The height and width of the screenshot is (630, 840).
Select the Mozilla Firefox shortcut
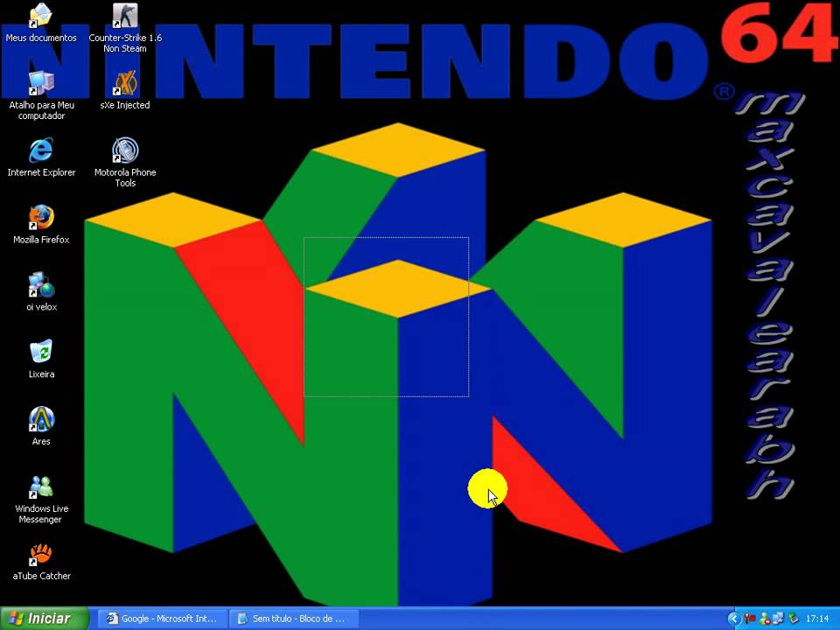tap(41, 225)
